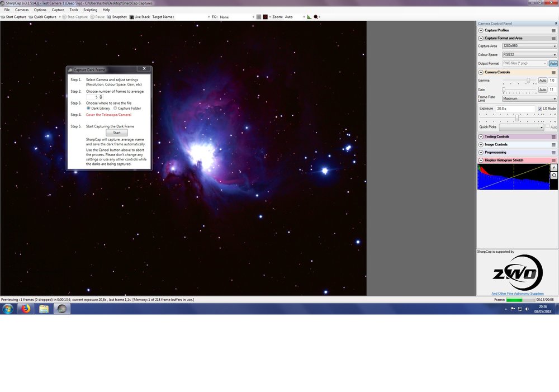
Task: Open the Testing Controls hamburger menu
Action: [x=553, y=137]
